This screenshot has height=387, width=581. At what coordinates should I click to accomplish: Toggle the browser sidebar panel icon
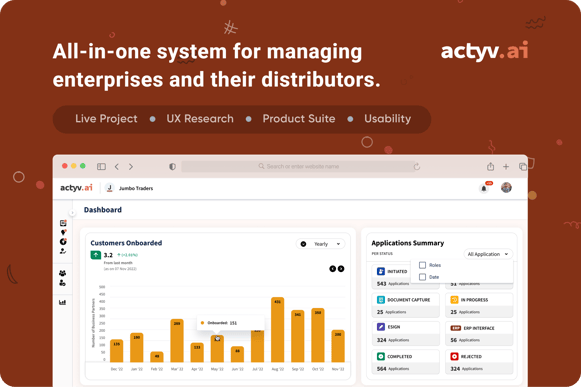(101, 166)
